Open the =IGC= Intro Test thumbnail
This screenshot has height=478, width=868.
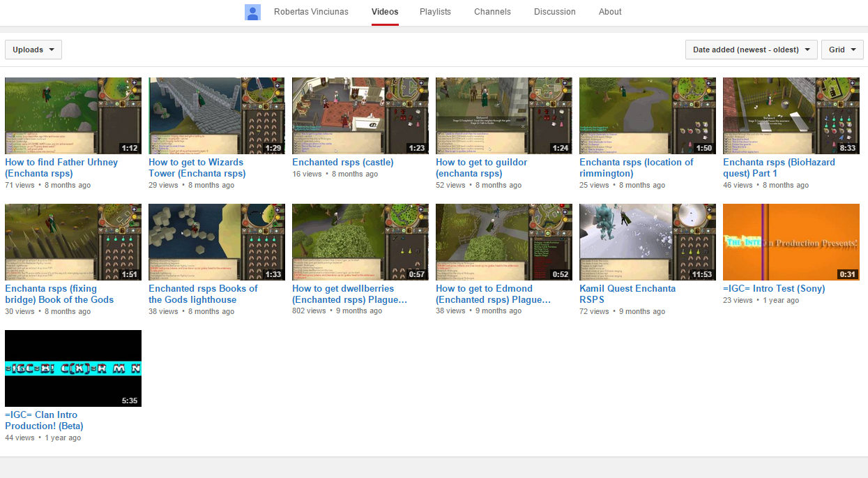(x=791, y=242)
